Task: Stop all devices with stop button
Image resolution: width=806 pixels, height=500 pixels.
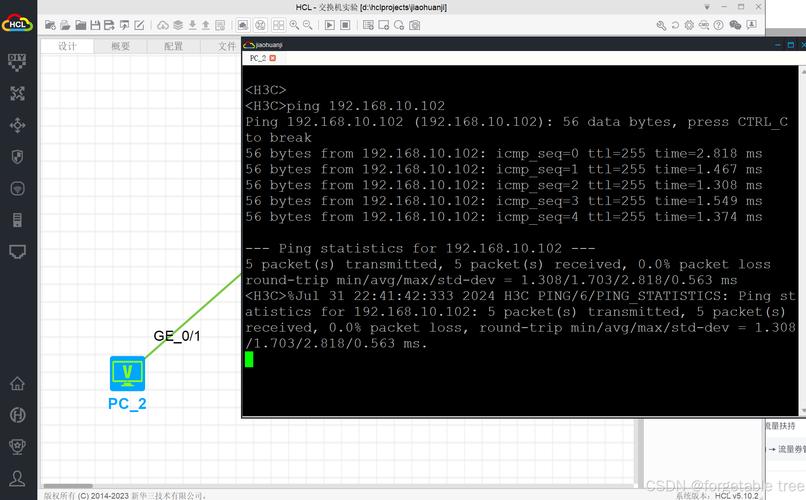Action: (x=345, y=25)
